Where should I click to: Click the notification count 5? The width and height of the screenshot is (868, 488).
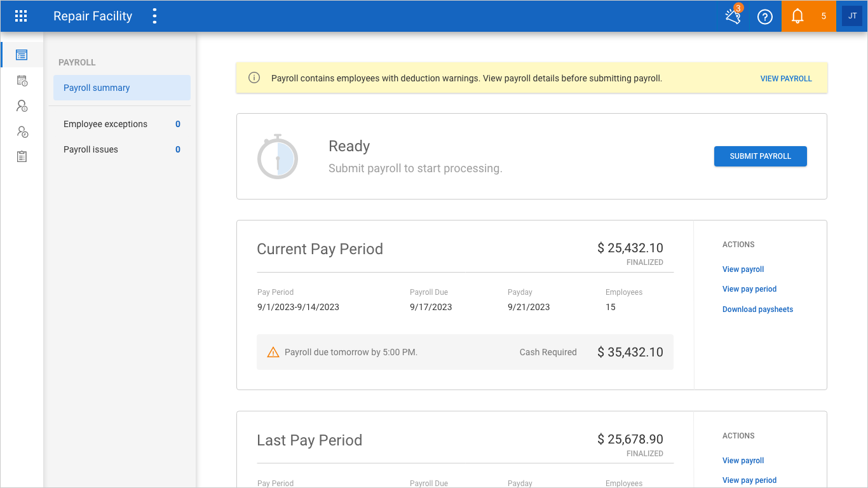[824, 17]
